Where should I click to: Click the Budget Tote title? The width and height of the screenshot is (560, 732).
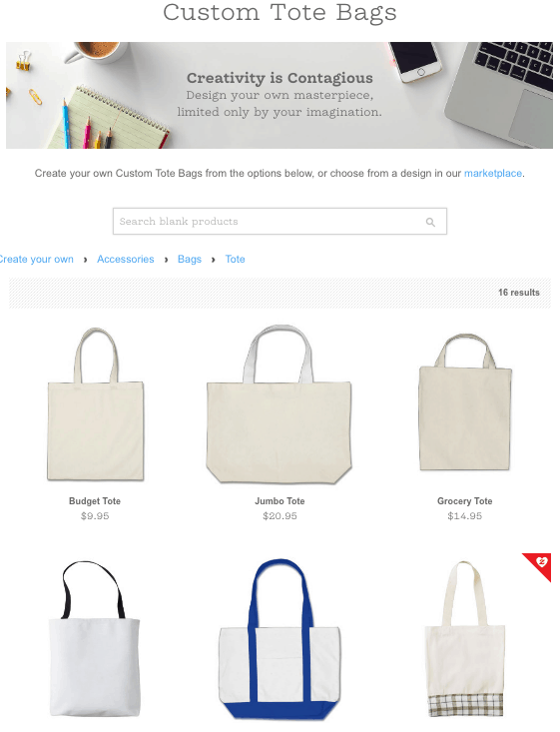tap(95, 501)
